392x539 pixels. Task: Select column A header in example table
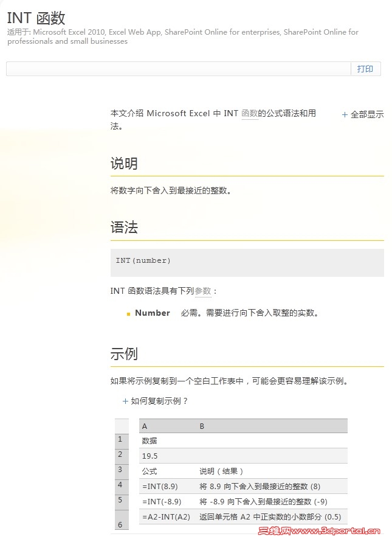coord(145,426)
